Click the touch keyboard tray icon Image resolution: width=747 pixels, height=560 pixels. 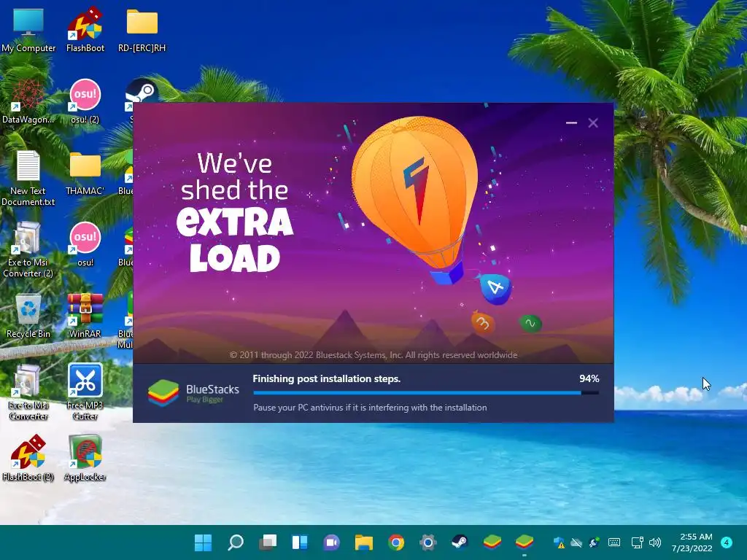[614, 542]
